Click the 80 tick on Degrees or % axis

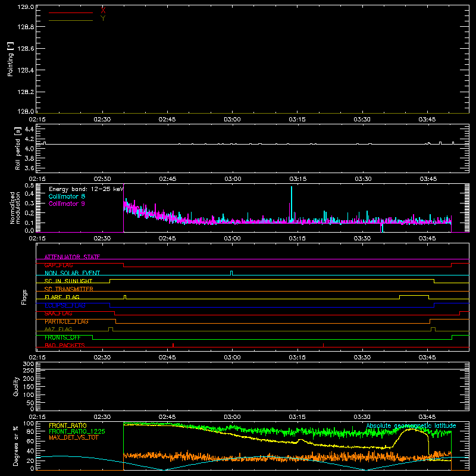tap(31, 431)
